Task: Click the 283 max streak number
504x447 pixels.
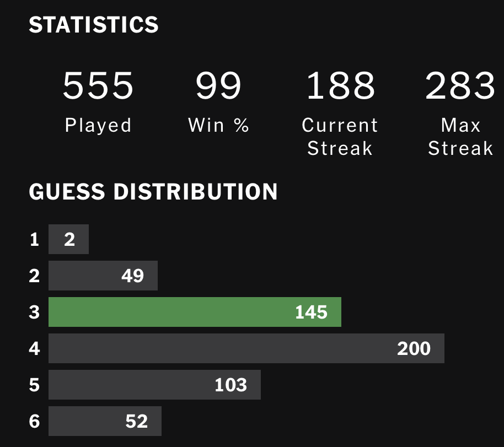Action: [x=460, y=85]
